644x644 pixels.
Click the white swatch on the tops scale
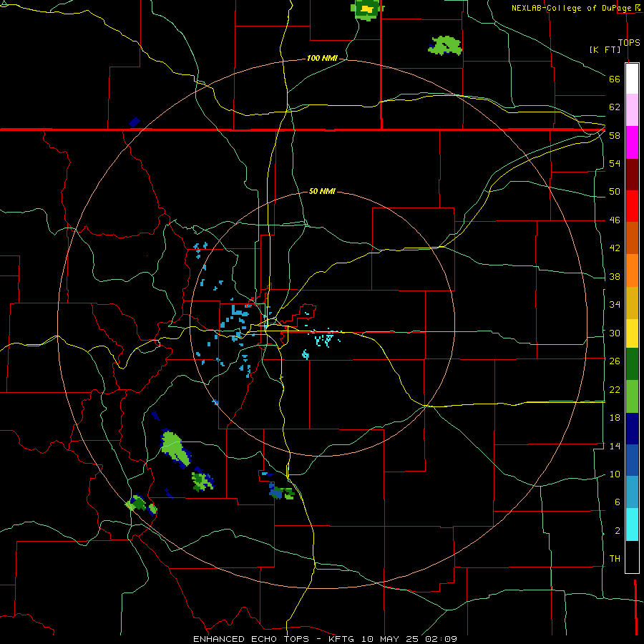click(x=632, y=79)
